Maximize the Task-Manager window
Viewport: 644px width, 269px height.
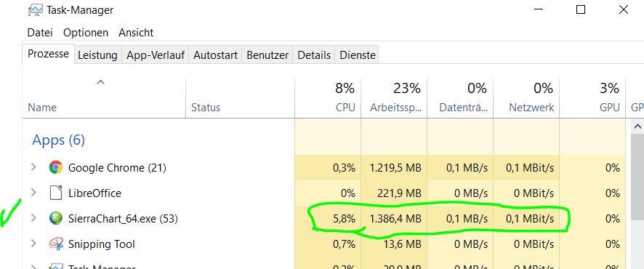pos(580,9)
